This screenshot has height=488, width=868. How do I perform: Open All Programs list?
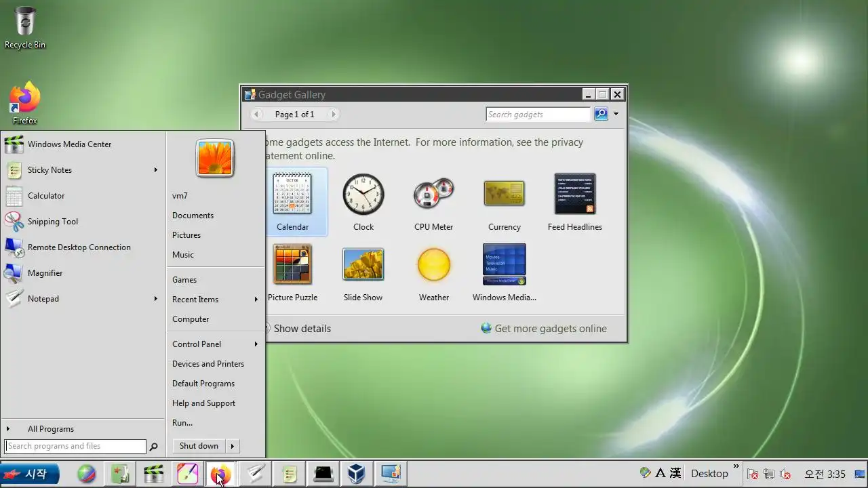click(x=83, y=429)
